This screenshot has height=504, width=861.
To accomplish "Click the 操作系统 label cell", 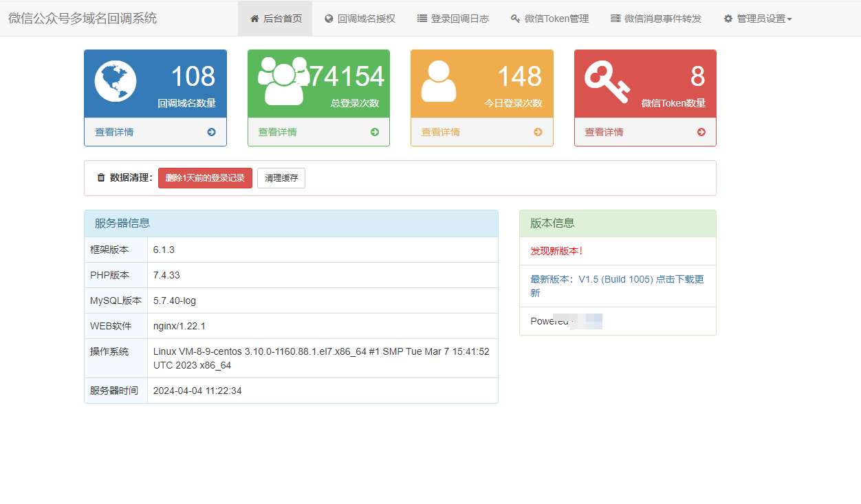I will [116, 358].
